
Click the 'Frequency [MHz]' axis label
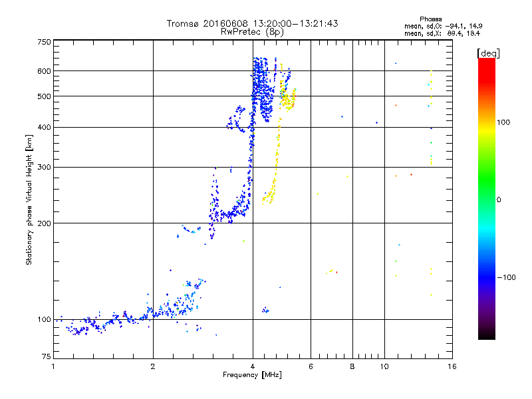tap(252, 375)
